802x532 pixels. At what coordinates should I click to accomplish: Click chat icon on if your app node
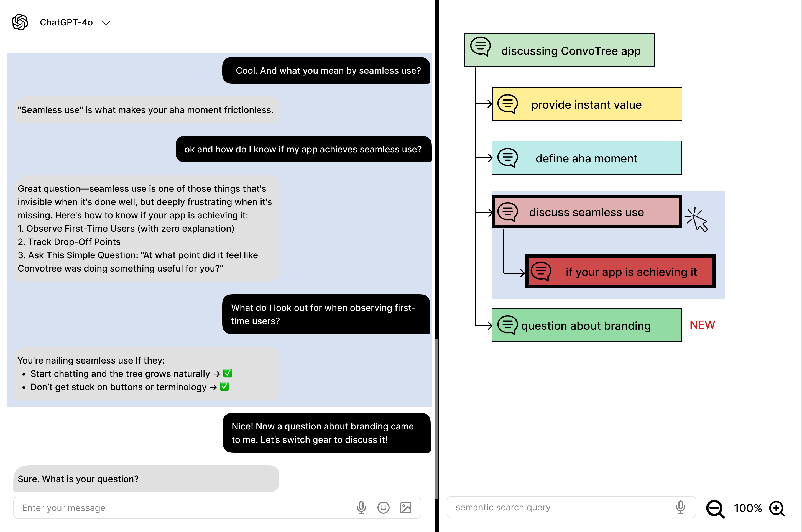click(541, 272)
